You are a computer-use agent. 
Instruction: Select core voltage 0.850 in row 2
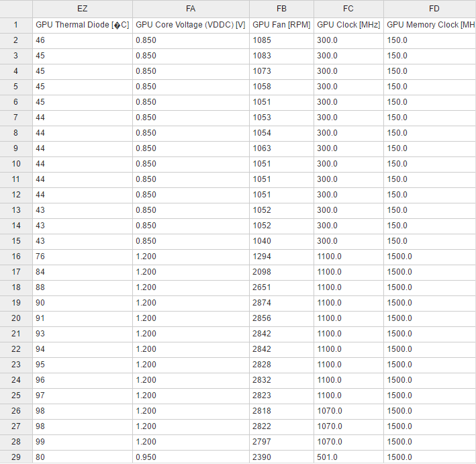pyautogui.click(x=191, y=40)
